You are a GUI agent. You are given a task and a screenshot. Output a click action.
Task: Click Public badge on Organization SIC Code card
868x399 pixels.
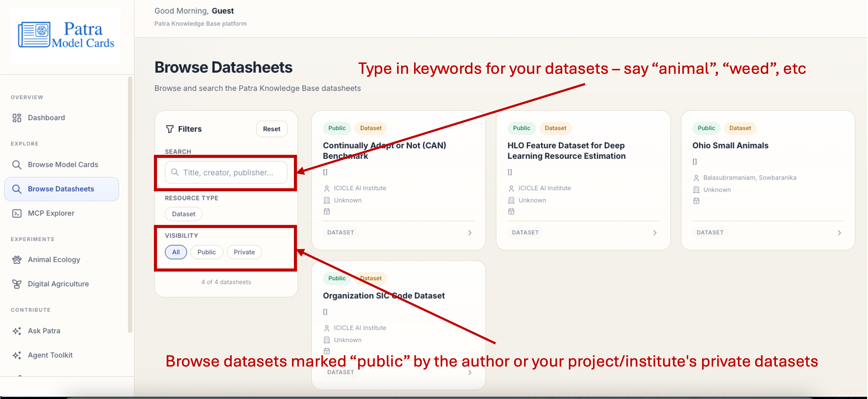click(337, 278)
